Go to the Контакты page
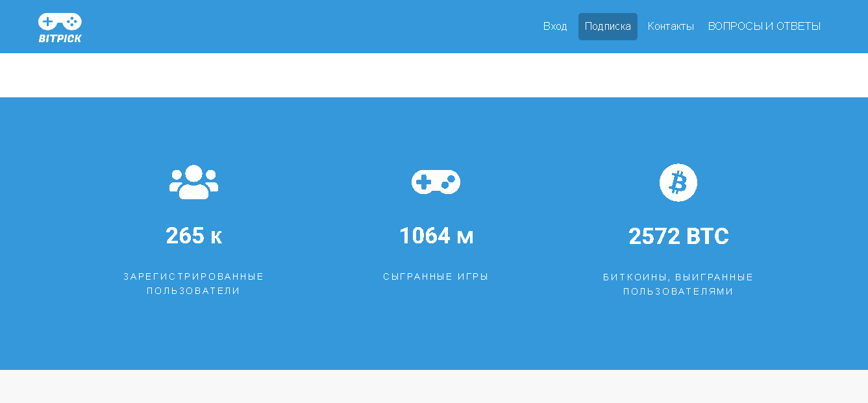This screenshot has height=403, width=868. (x=671, y=27)
